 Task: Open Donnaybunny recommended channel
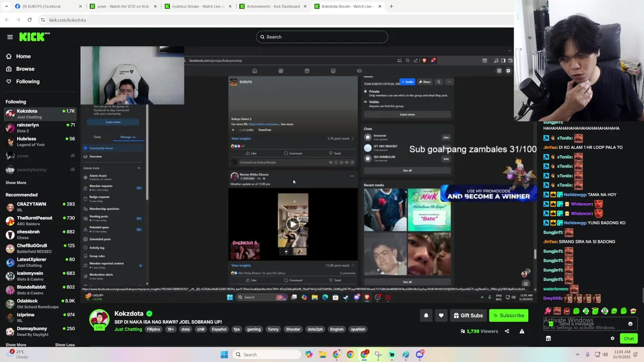tap(40, 331)
